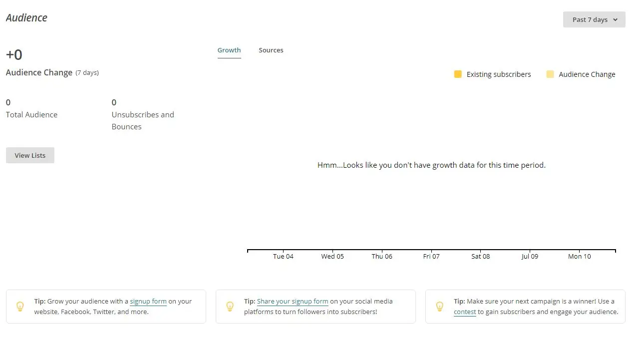Click the Existing subscribers legend swatch
The image size is (644, 340).
458,74
